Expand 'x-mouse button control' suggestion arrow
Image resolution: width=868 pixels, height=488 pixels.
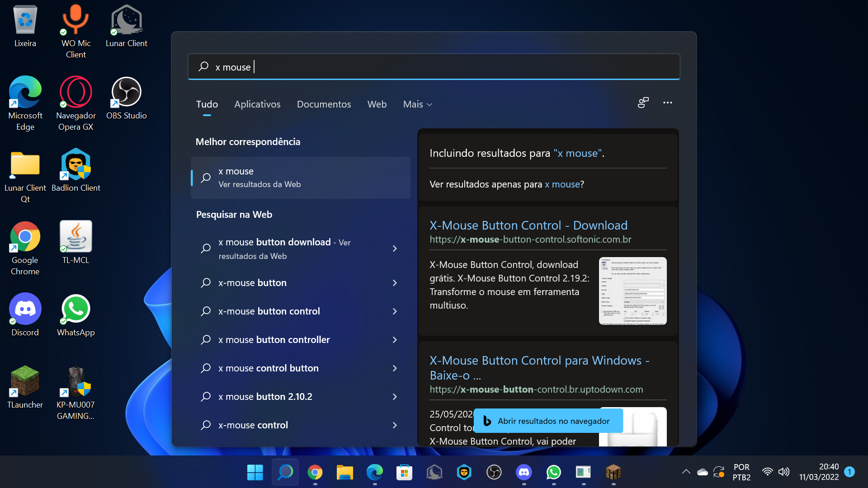pos(395,311)
